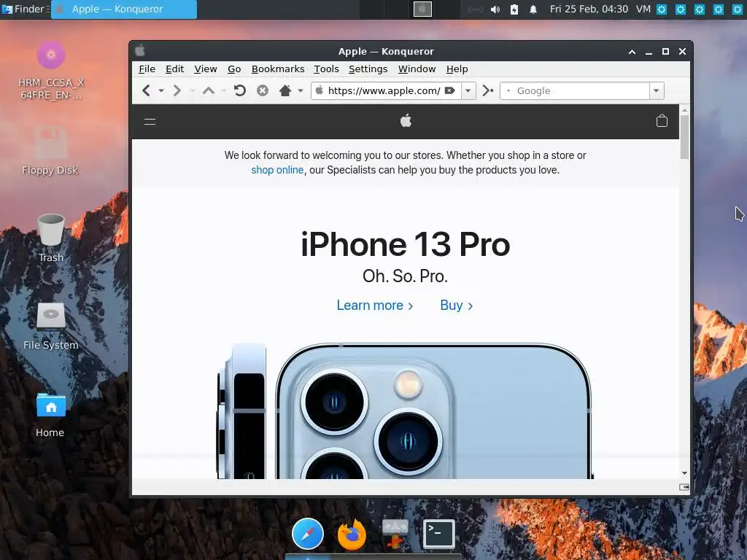Click the Apple logo in site header
Image resolution: width=747 pixels, height=560 pixels.
[x=406, y=121]
